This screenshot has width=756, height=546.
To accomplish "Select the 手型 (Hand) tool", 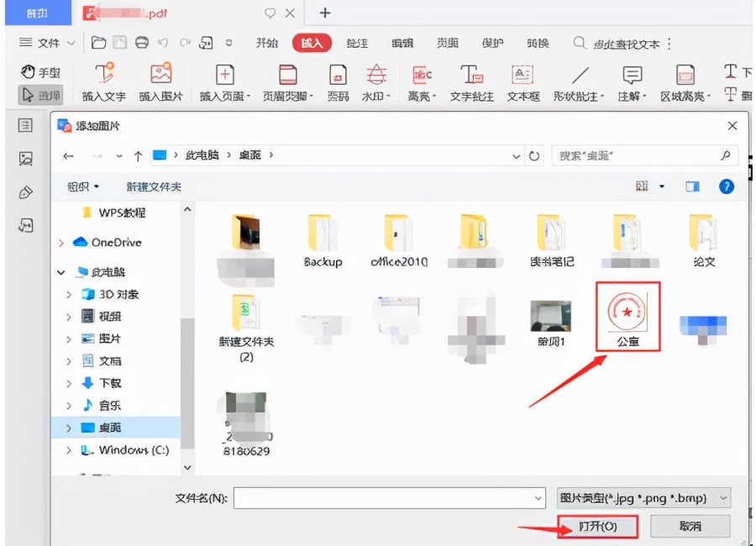I will pyautogui.click(x=41, y=72).
